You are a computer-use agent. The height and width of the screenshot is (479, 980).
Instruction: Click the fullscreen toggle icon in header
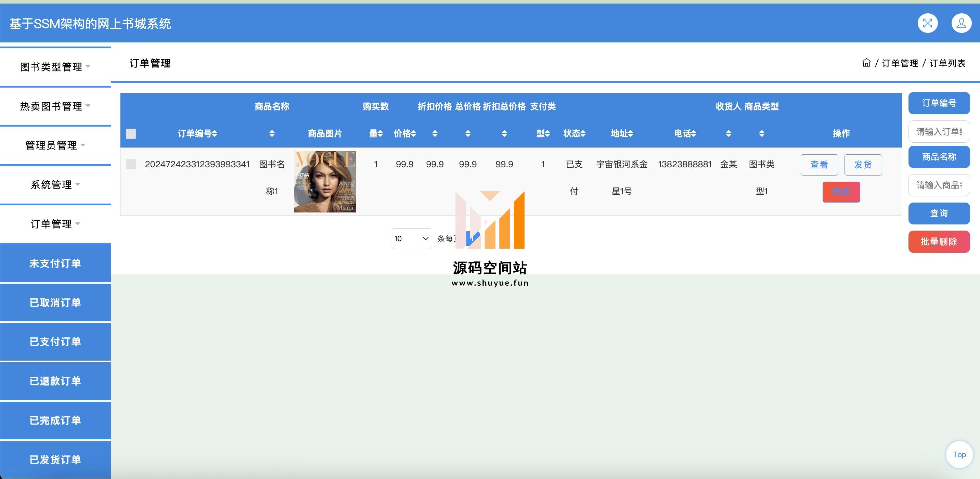point(928,23)
